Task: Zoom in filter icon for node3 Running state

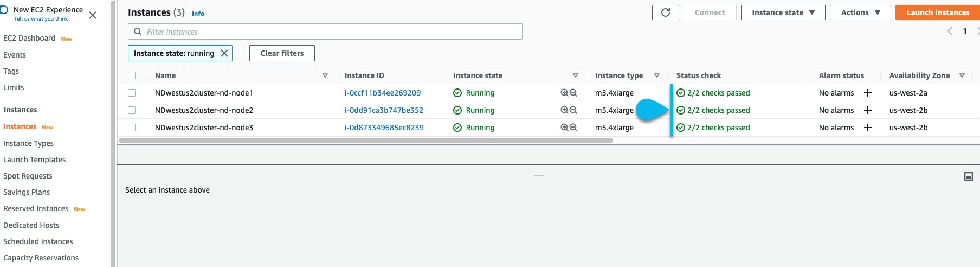Action: (x=564, y=128)
